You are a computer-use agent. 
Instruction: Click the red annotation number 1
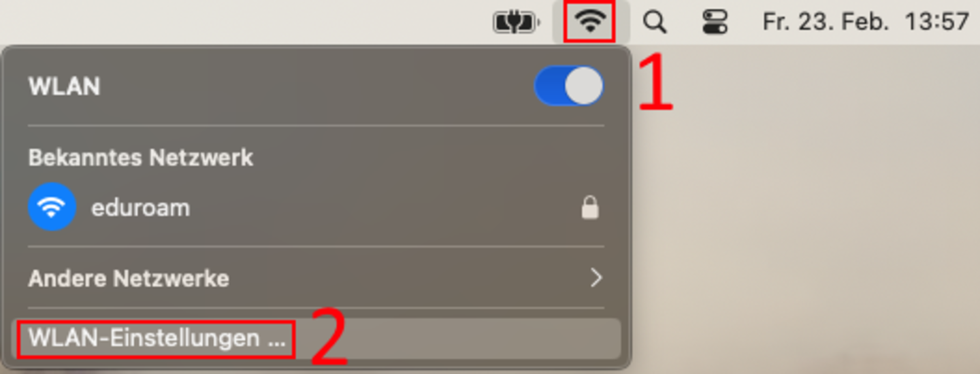655,84
